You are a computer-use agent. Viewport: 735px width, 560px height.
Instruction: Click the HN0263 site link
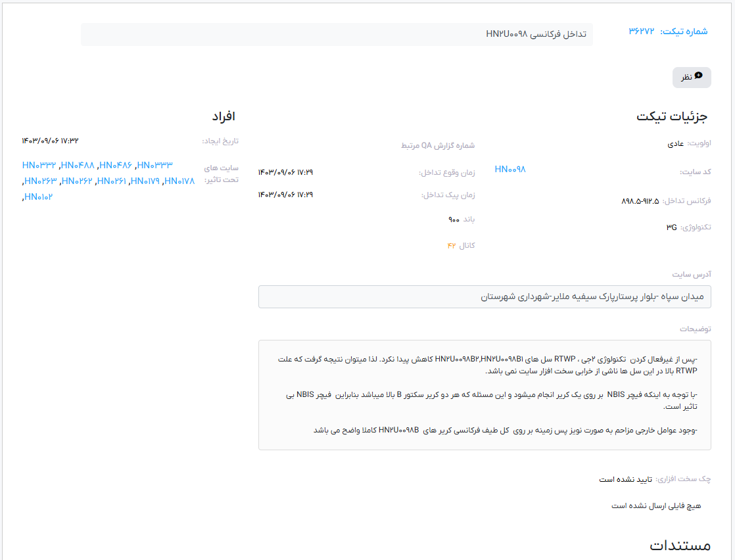pos(40,181)
